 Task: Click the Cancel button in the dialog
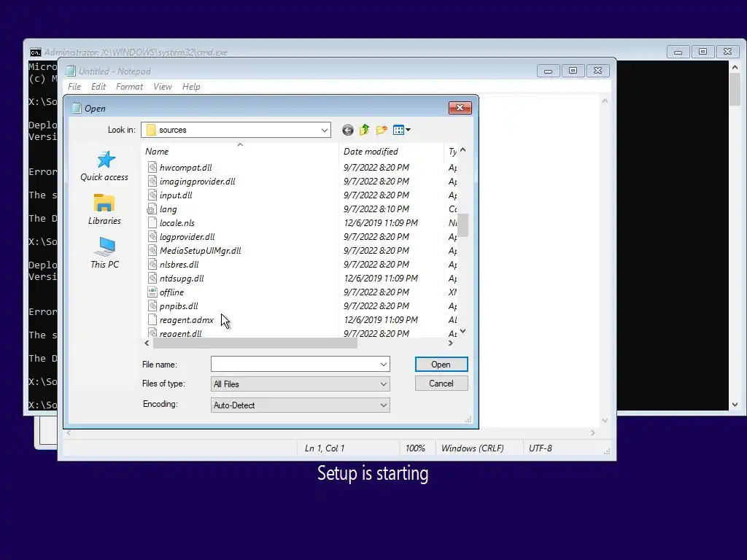[x=441, y=384]
